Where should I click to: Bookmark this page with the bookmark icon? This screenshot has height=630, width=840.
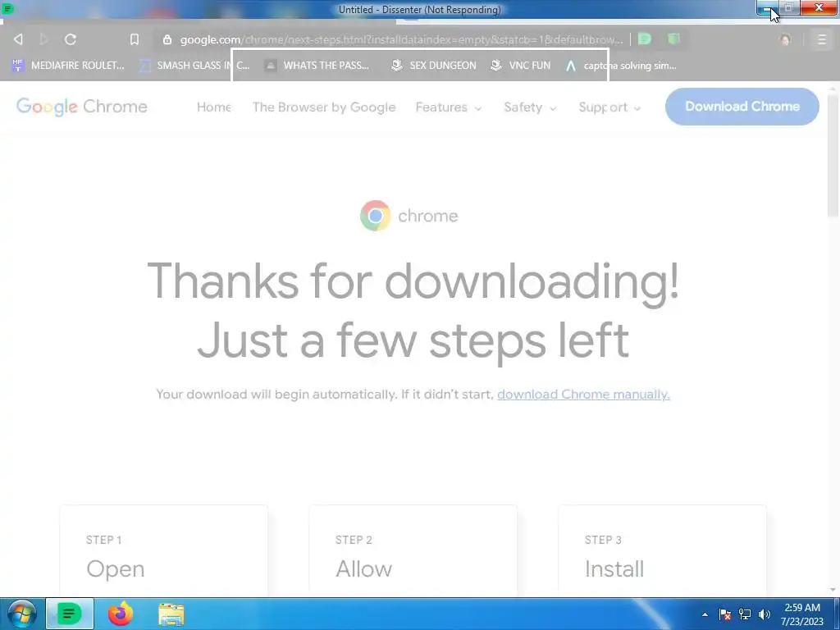(x=135, y=39)
